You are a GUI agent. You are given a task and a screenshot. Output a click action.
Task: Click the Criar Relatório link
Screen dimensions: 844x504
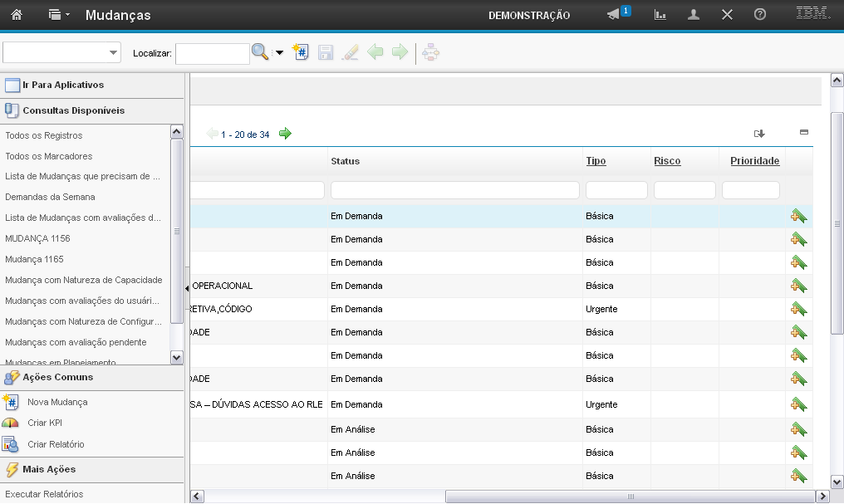point(56,444)
